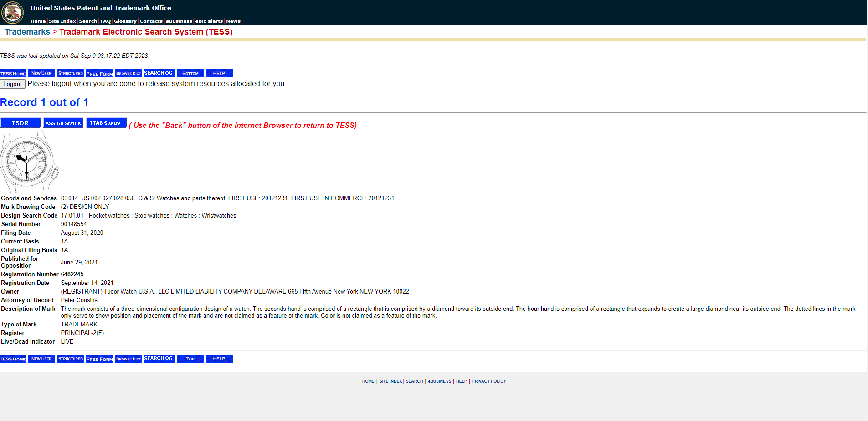The height and width of the screenshot is (421, 868).
Task: Jump to Bottom of the record
Action: coord(190,73)
